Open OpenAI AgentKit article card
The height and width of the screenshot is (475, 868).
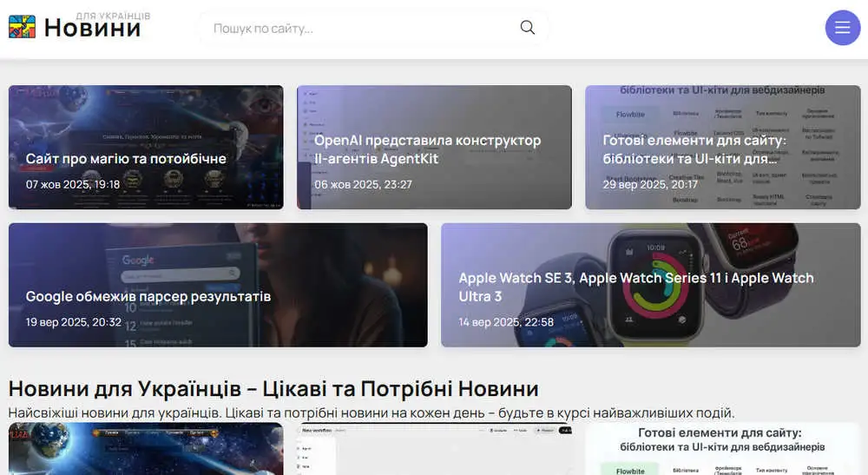(x=434, y=148)
